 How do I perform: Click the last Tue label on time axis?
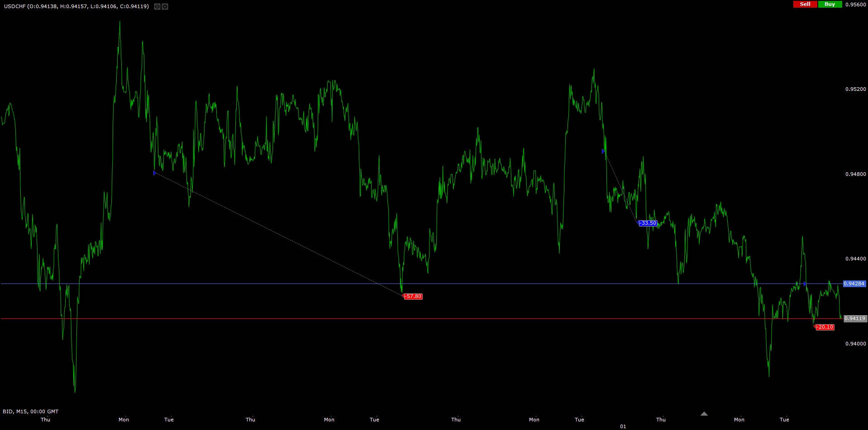tap(784, 420)
